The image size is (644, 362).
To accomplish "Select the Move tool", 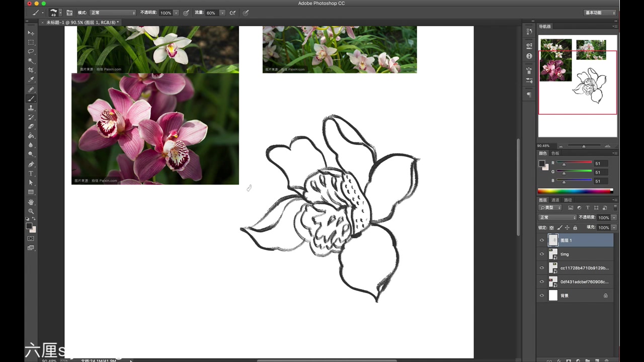I will [31, 33].
